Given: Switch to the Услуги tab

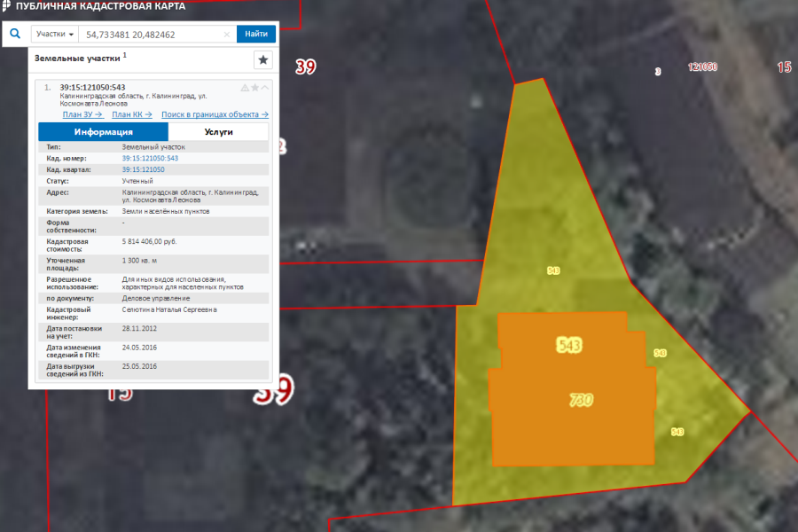Looking at the screenshot, I should pos(218,131).
